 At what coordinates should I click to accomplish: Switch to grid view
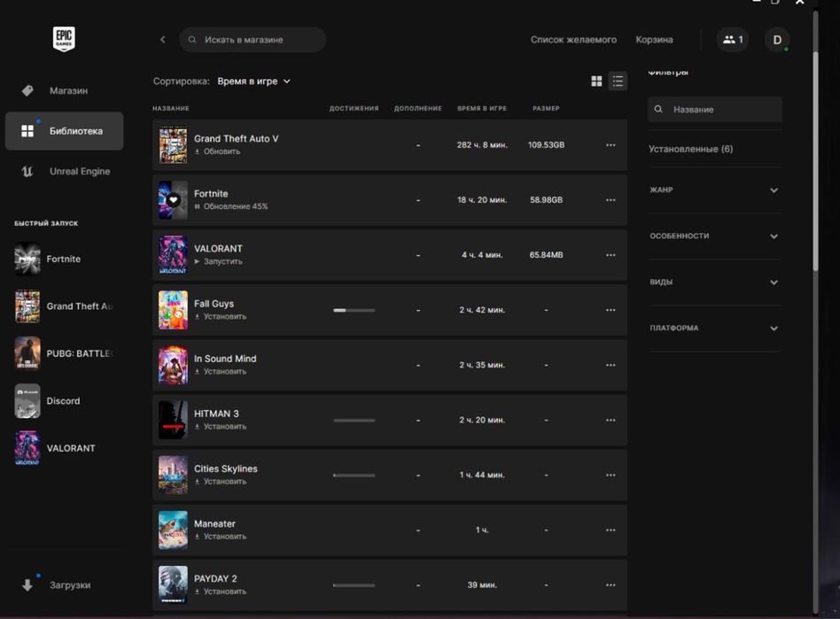click(596, 81)
